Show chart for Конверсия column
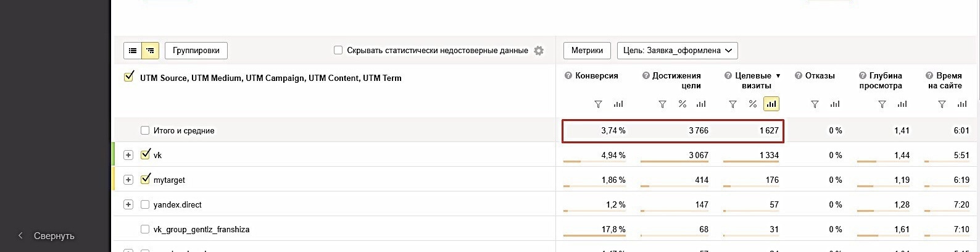This screenshot has width=980, height=252. pyautogui.click(x=618, y=104)
